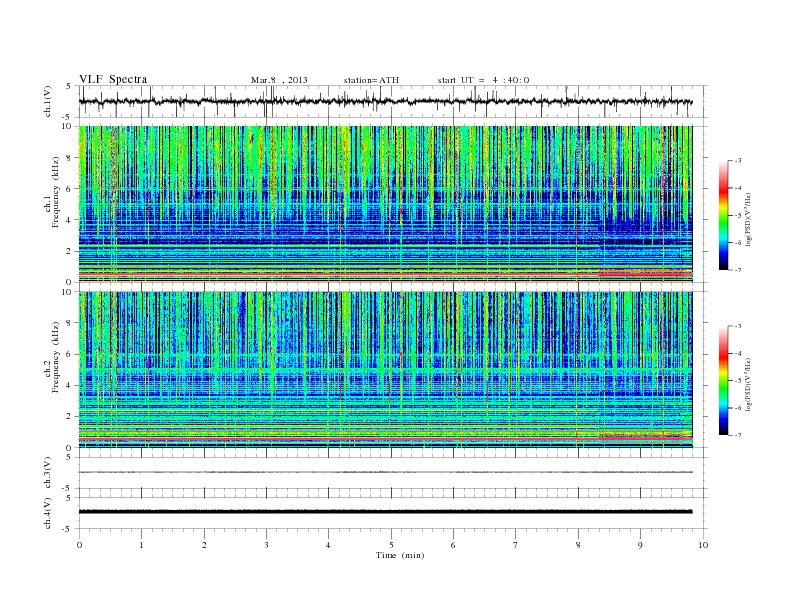
Task: Click time axis tick label "3"
Action: 266,545
